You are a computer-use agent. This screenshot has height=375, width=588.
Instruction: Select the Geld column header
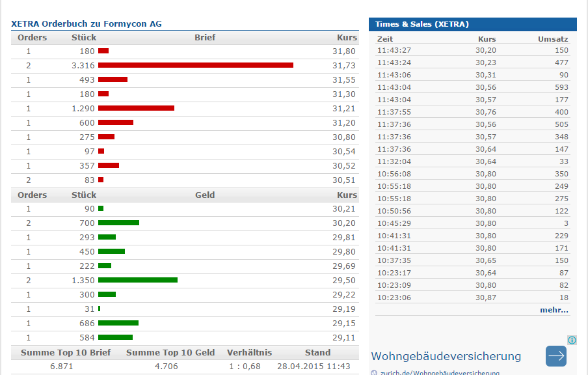pos(205,195)
